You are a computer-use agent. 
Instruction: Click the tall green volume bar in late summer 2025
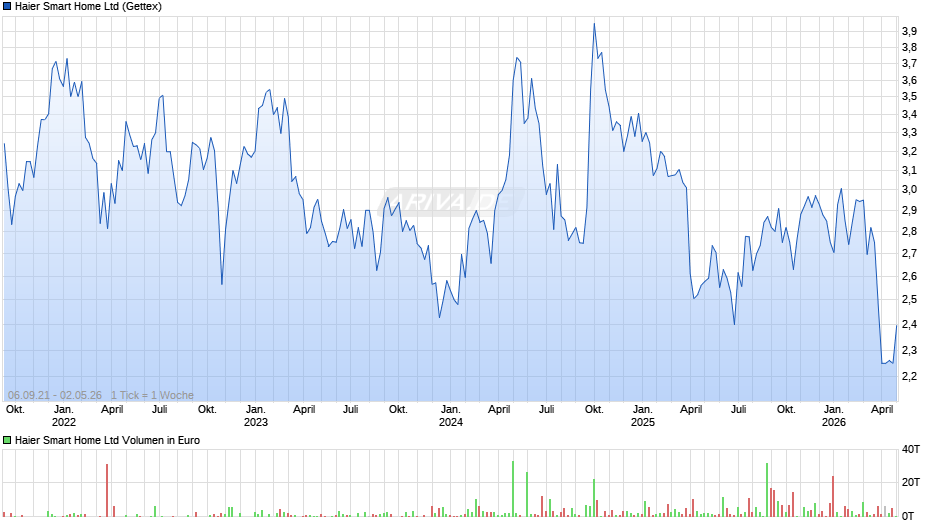click(x=767, y=489)
